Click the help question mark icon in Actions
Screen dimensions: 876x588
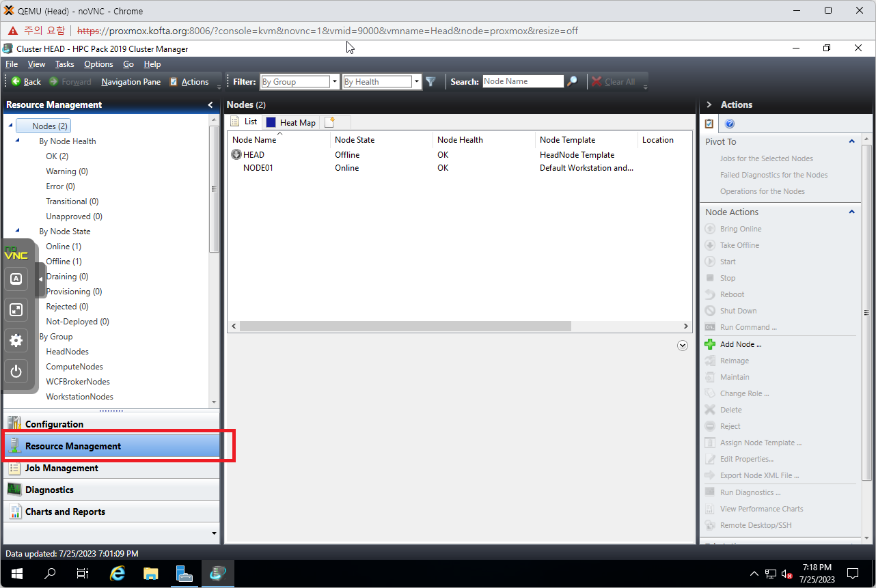[729, 124]
